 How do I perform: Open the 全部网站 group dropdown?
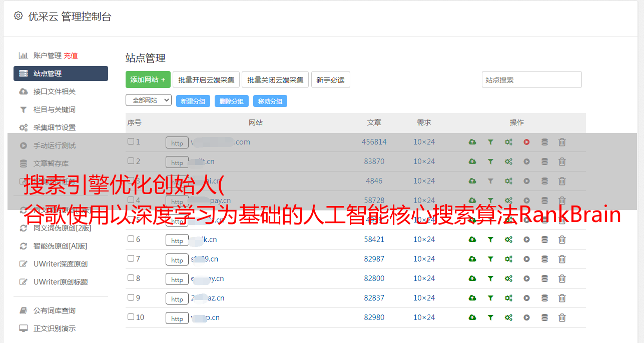click(148, 100)
